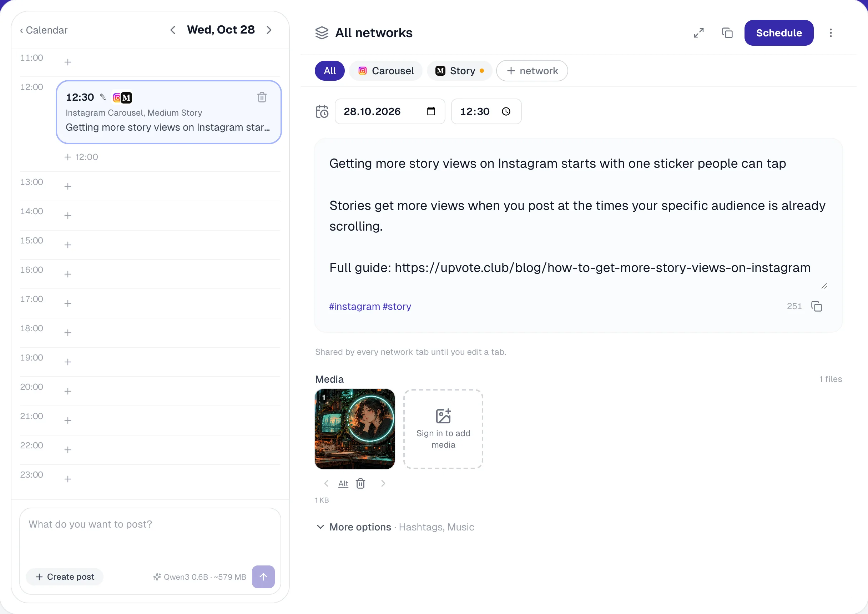Open the date picker calendar icon
Image resolution: width=868 pixels, height=614 pixels.
pos(431,111)
